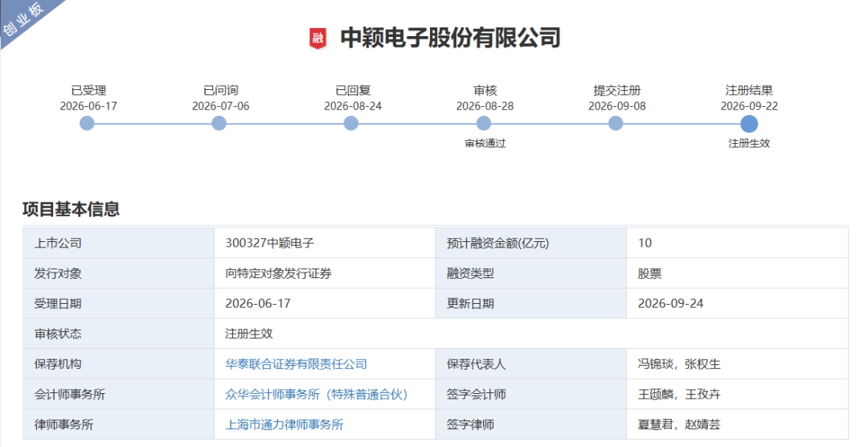
Task: Click the 中颖电子股份有限公司 title
Action: click(x=451, y=39)
